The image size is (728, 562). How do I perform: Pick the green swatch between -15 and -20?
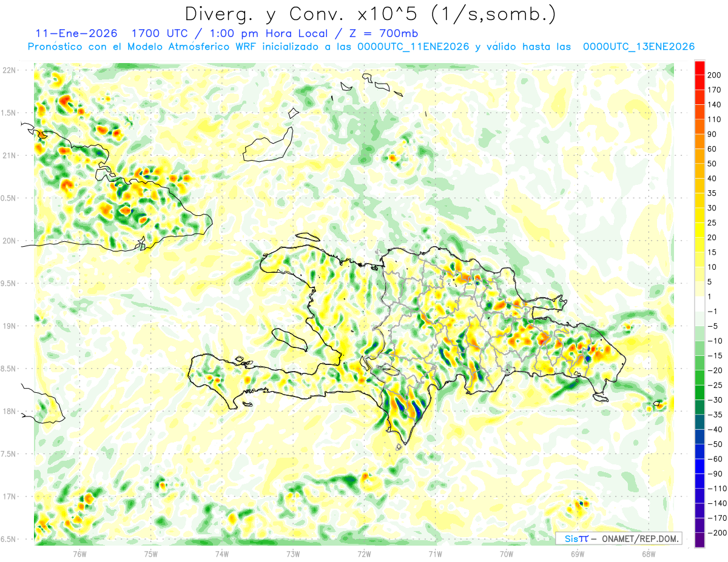699,363
